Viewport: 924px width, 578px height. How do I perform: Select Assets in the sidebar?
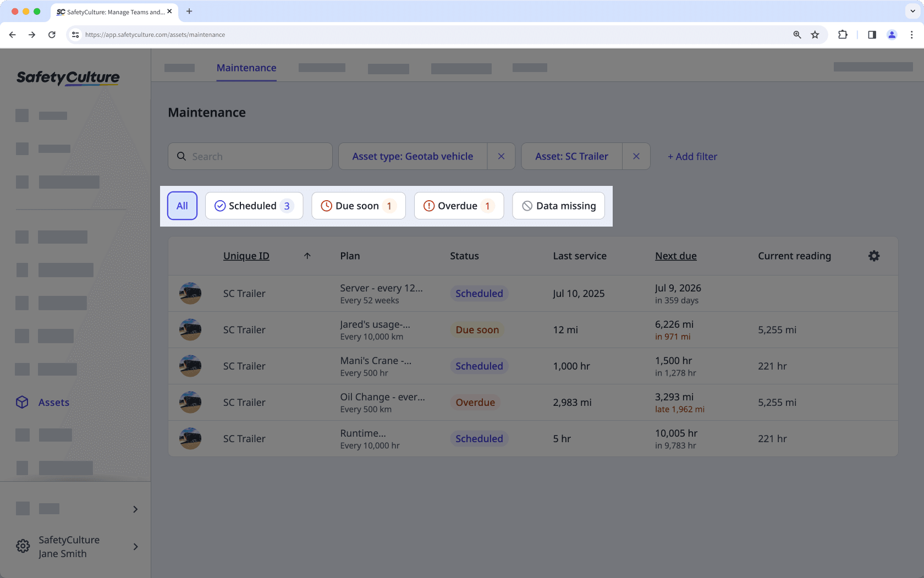[x=53, y=402]
